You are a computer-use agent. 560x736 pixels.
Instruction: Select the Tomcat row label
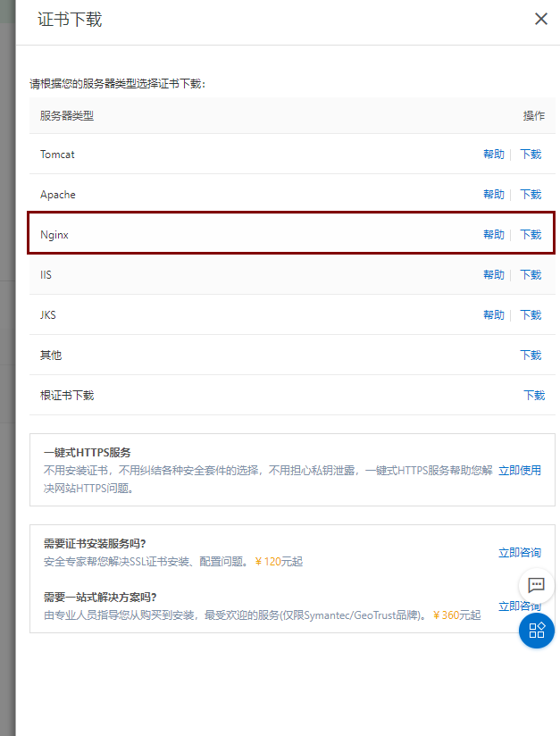(x=57, y=155)
